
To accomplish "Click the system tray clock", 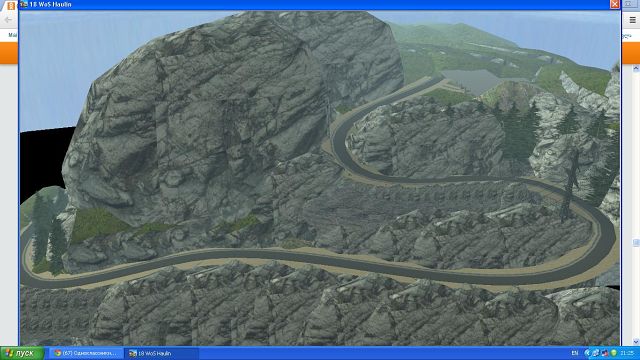I will [627, 353].
